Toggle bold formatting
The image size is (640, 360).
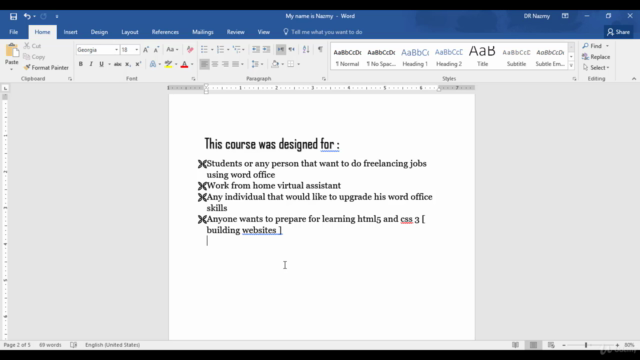(x=81, y=64)
